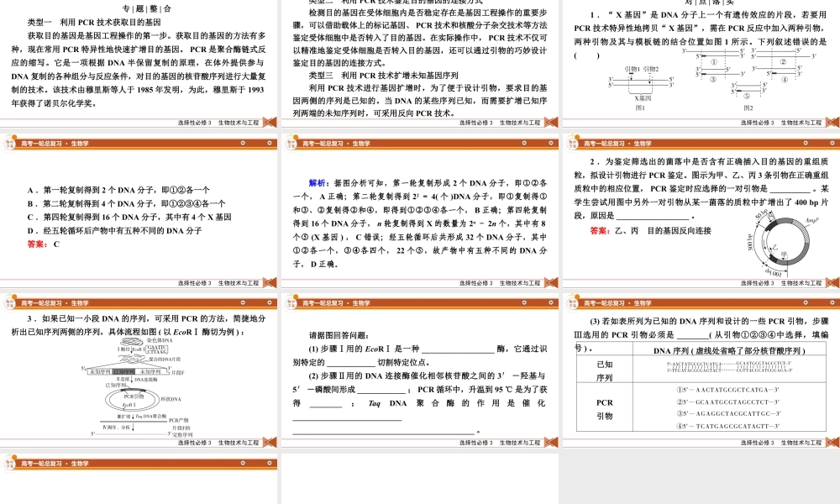Click the right plus icon in the DNA序列 table slide header

[832, 303]
